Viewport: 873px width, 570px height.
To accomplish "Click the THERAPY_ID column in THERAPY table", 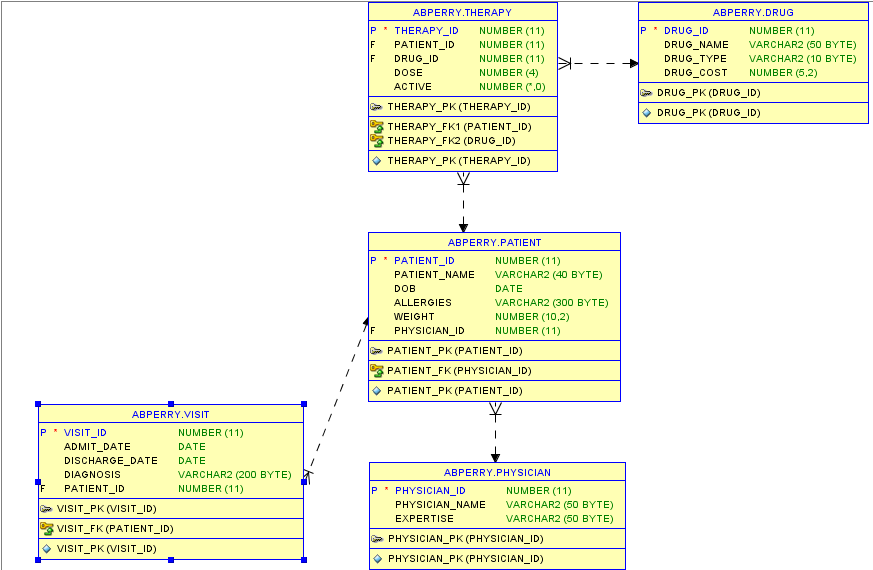I will (x=426, y=31).
